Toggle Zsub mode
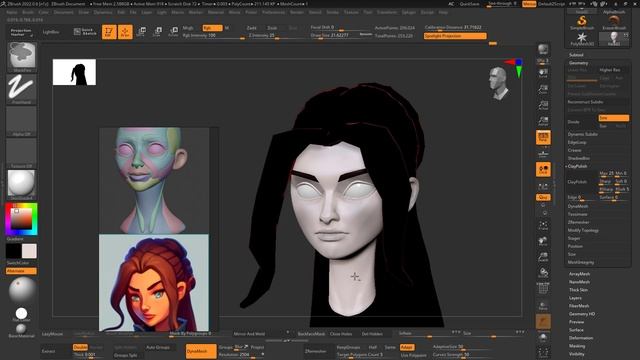Viewport: 640px width, 360px height. (x=272, y=28)
